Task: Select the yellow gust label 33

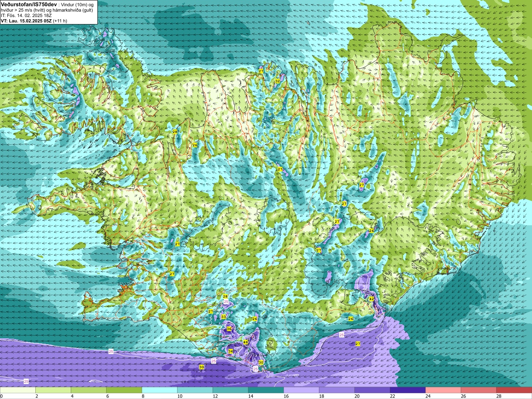Action: 224,317
